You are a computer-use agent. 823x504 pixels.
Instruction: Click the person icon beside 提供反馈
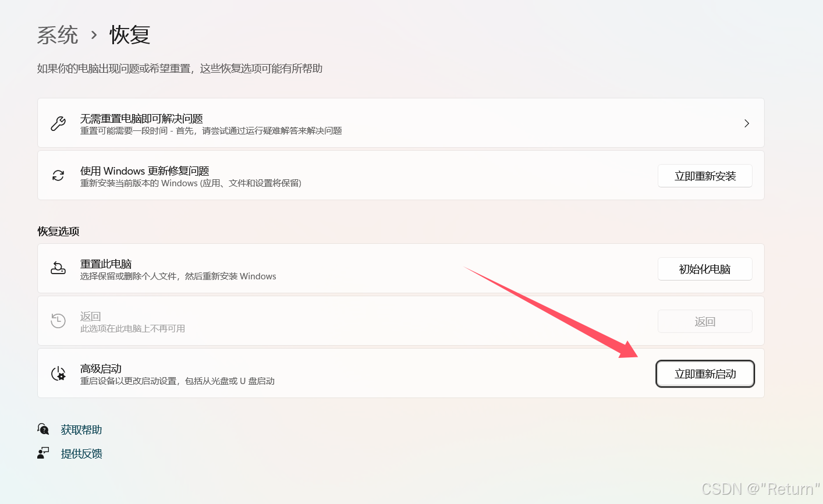(44, 453)
